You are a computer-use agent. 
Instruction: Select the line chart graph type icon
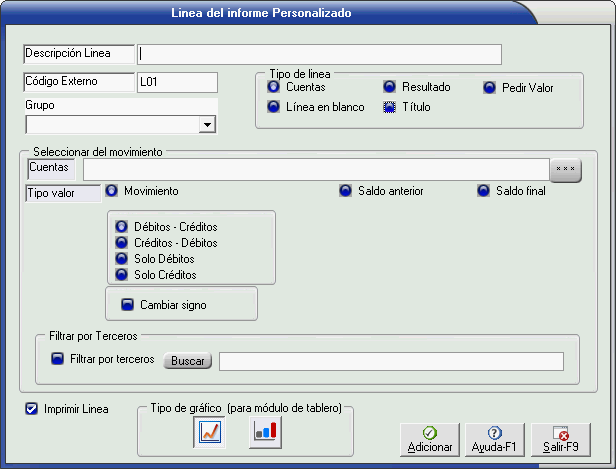[x=210, y=432]
